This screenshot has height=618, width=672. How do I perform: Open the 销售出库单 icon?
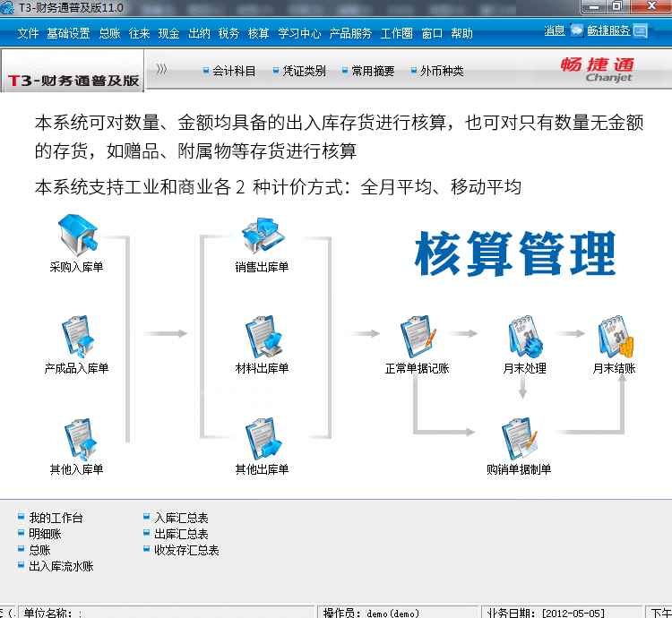pyautogui.click(x=263, y=236)
